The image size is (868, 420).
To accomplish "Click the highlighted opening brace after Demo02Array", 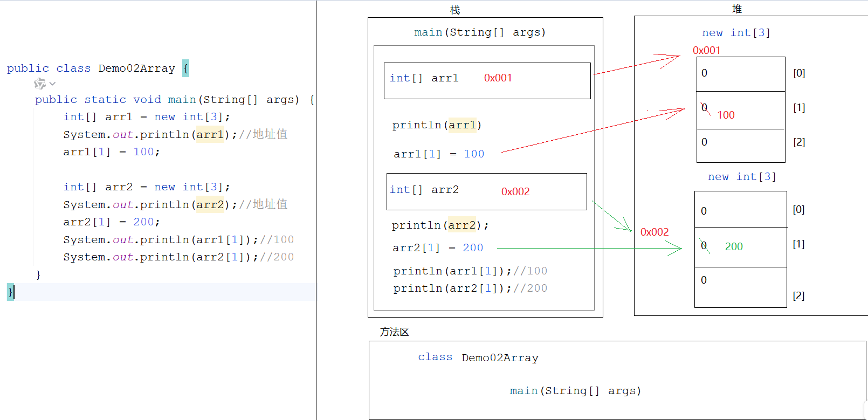I will pyautogui.click(x=185, y=68).
